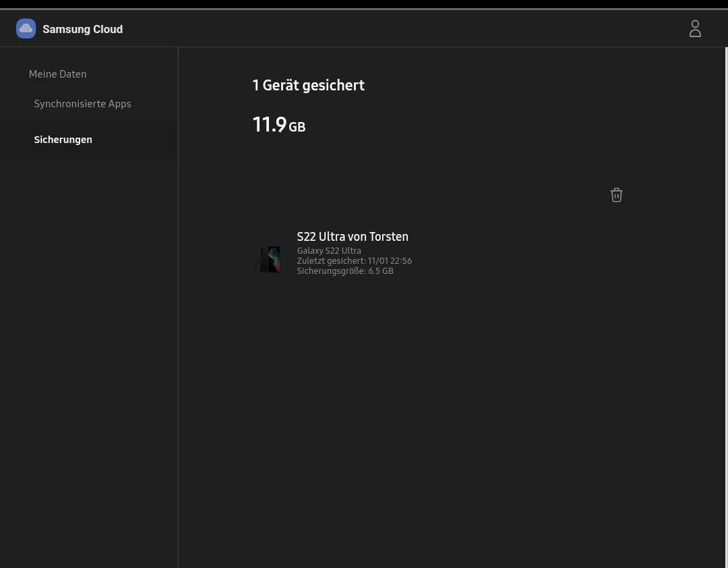The image size is (728, 568).
Task: Click the 11.9 GB storage total
Action: pos(278,125)
